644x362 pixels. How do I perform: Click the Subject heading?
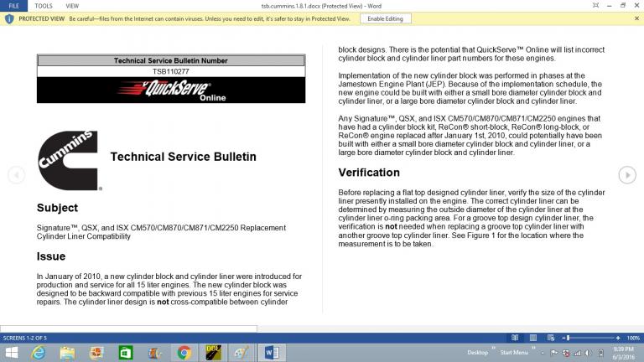pos(57,208)
